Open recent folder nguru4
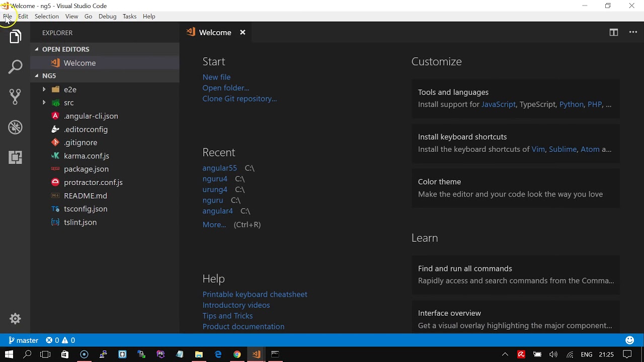The image size is (644, 362). pyautogui.click(x=215, y=178)
